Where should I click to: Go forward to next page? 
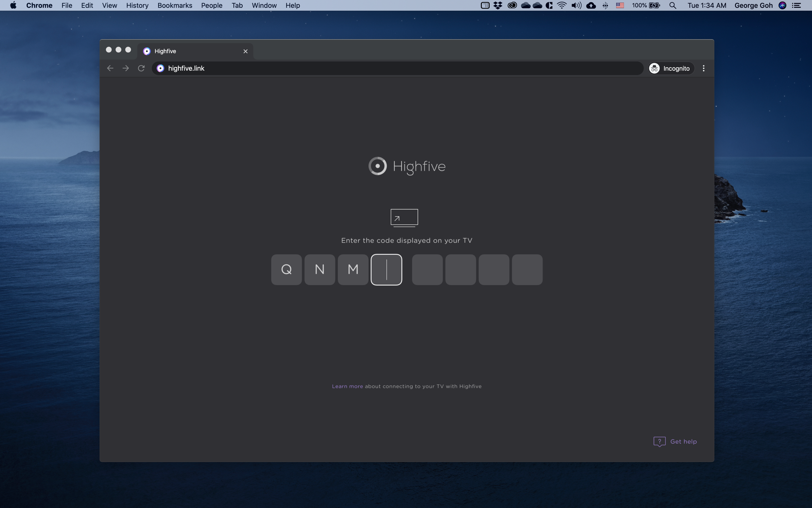(125, 68)
